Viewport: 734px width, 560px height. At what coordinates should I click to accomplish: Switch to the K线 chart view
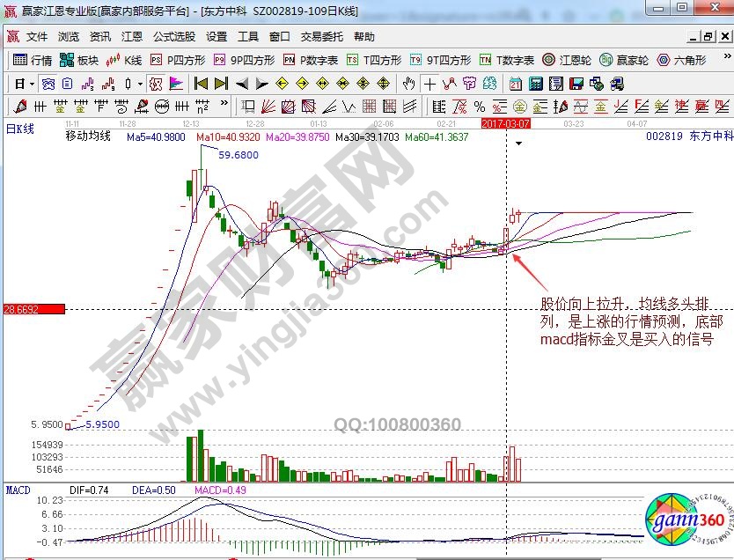click(x=125, y=60)
